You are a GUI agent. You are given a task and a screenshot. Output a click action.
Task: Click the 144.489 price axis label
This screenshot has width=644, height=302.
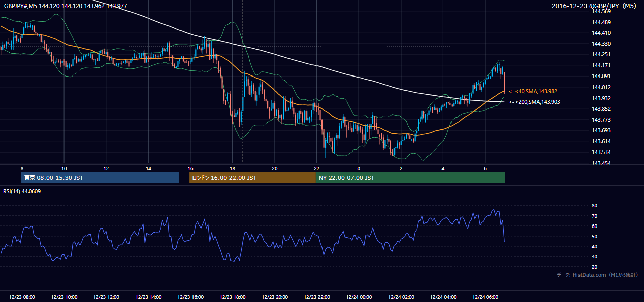(601, 22)
